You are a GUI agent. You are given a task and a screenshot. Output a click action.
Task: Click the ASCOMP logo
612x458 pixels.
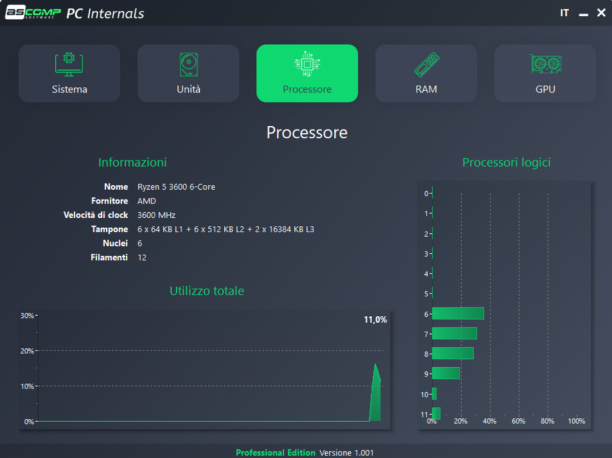(x=33, y=12)
